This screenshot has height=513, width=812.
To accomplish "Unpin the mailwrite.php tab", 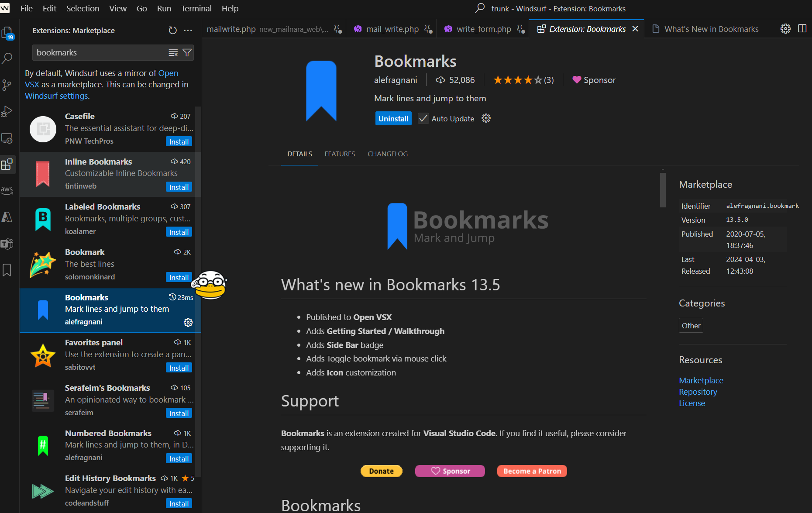I will pyautogui.click(x=338, y=29).
